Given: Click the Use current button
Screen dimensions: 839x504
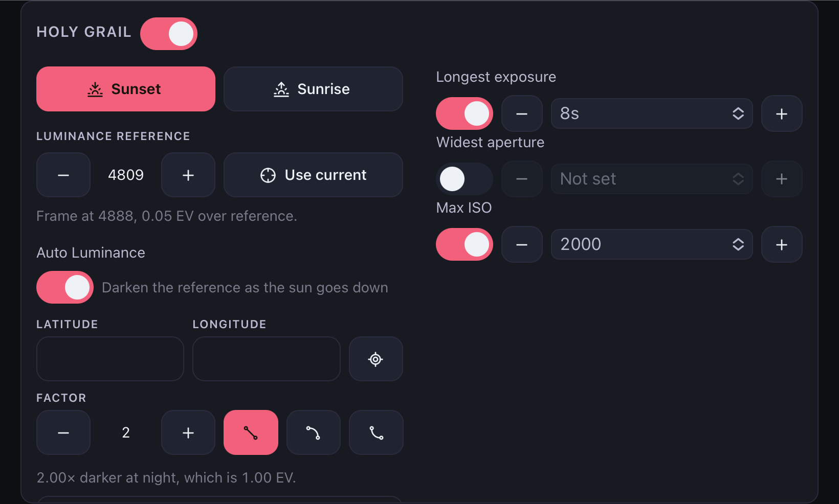Looking at the screenshot, I should click(x=313, y=175).
